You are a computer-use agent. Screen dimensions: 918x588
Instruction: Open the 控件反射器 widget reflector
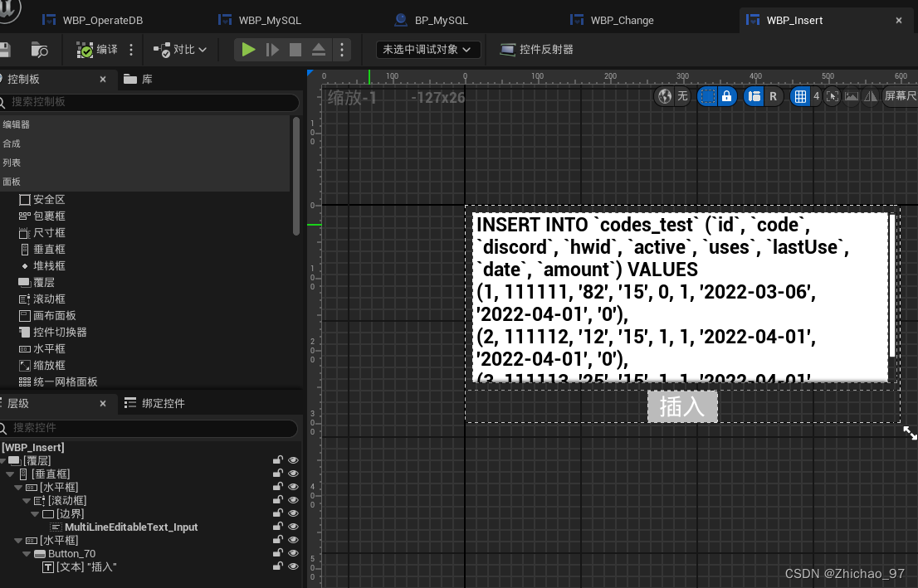(535, 49)
